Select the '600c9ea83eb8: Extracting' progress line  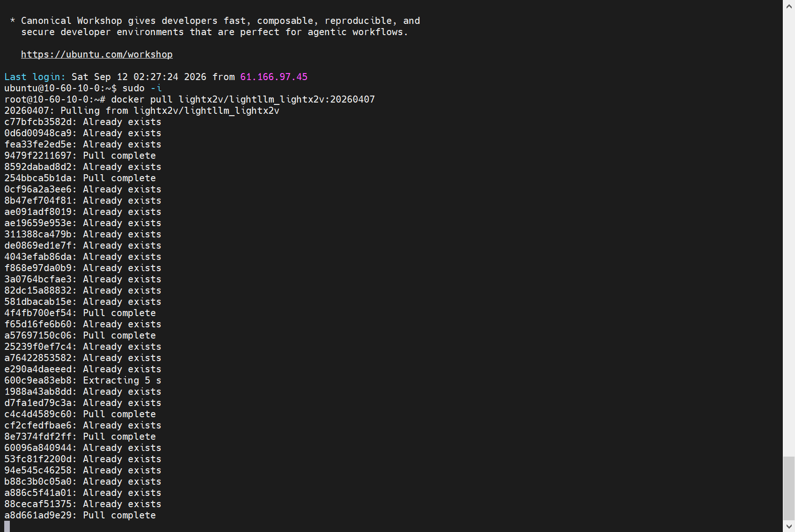[83, 380]
